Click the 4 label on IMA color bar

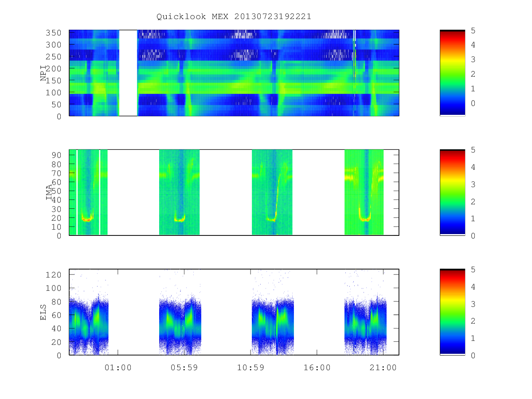pyautogui.click(x=473, y=167)
